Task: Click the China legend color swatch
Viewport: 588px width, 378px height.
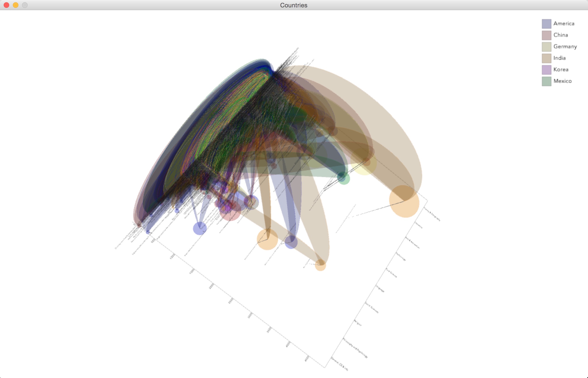Action: (546, 35)
